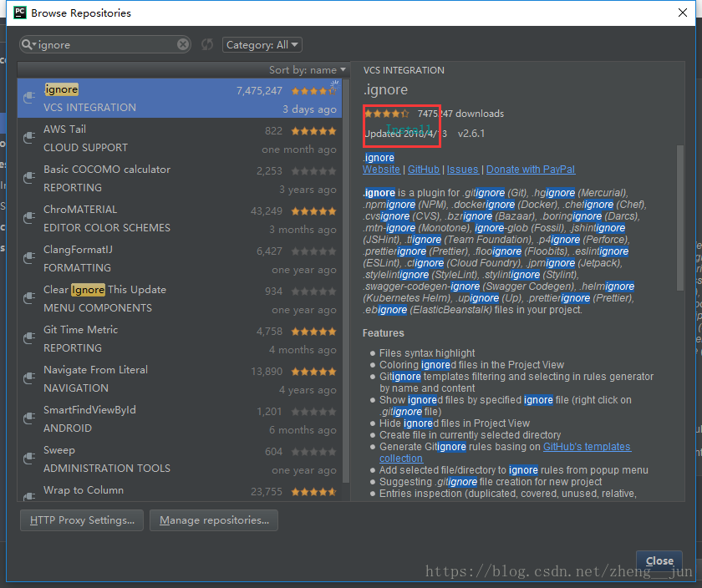This screenshot has width=702, height=588.
Task: Select the Sweep plugin
Action: point(180,459)
